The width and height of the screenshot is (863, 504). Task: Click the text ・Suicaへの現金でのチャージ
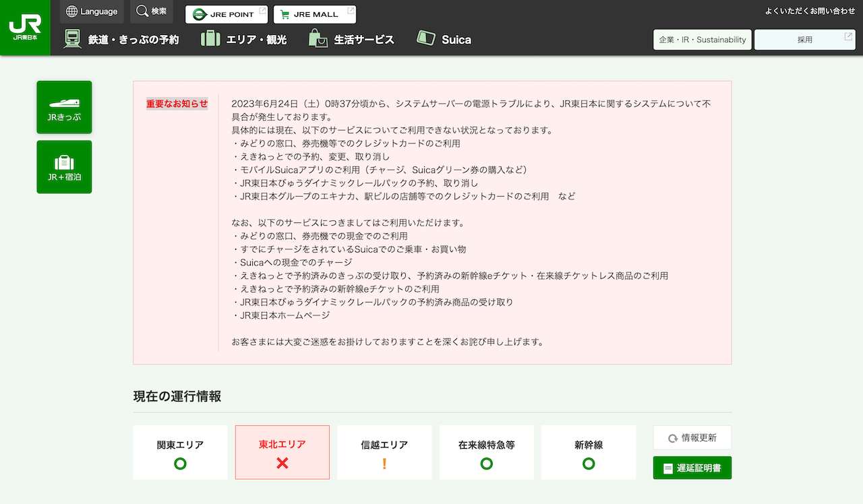(292, 262)
